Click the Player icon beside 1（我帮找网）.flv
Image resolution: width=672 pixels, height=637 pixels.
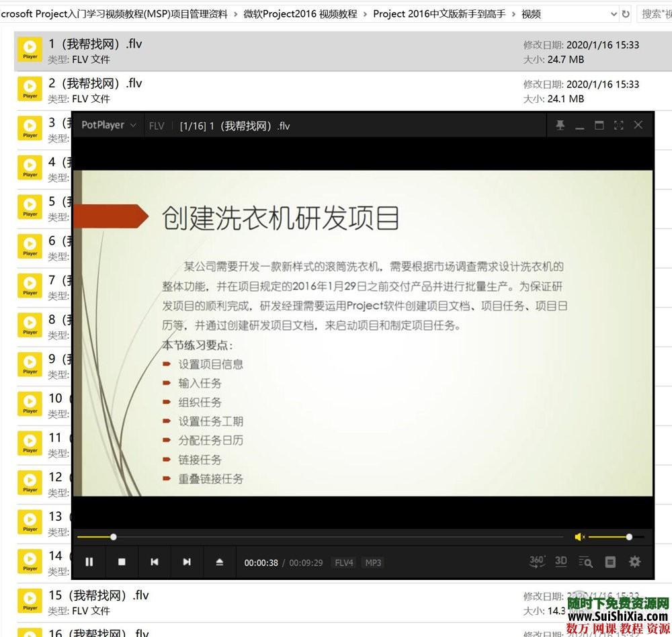30,48
